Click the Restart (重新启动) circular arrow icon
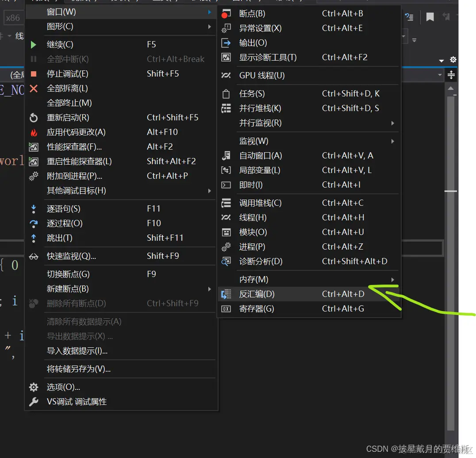 (x=33, y=118)
